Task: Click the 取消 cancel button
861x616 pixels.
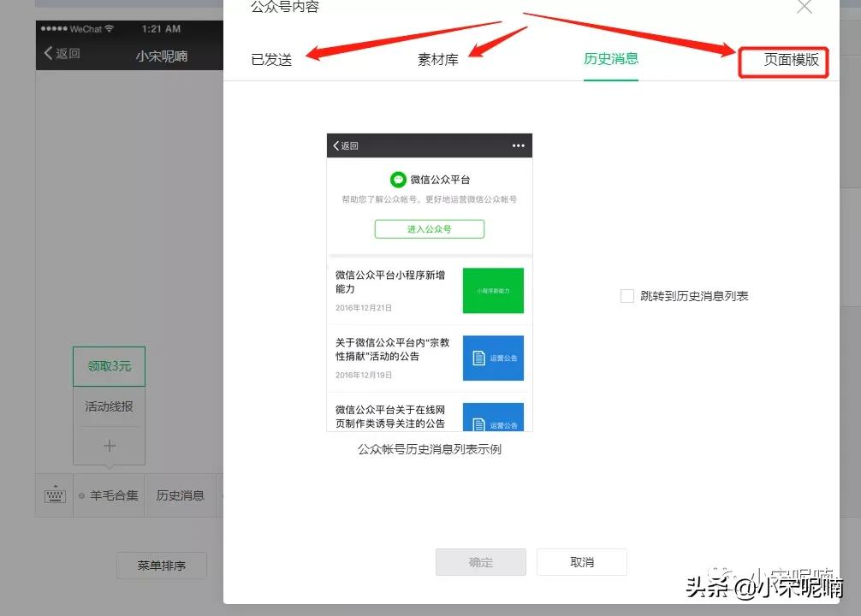Action: coord(582,562)
